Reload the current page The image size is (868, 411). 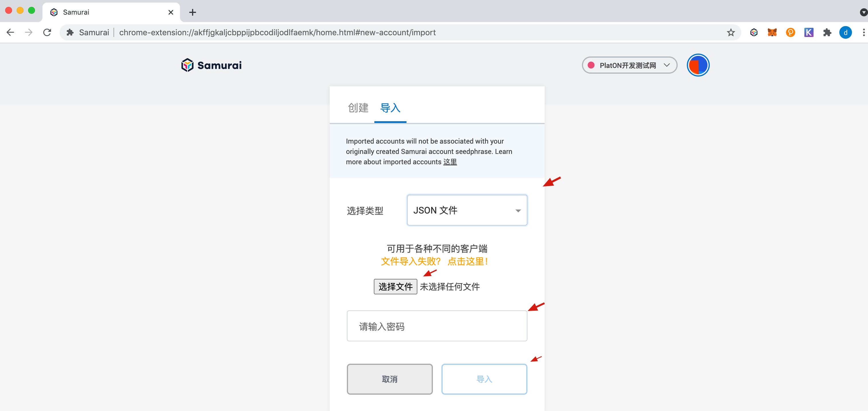point(47,32)
